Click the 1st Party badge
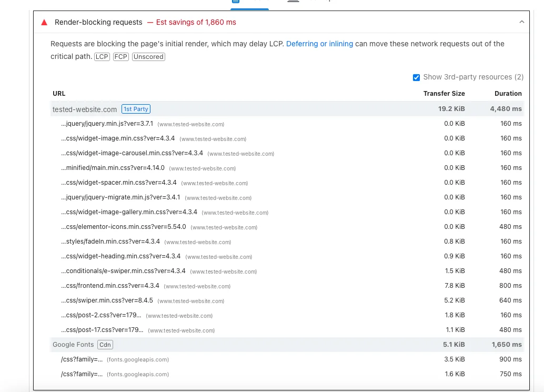 click(x=136, y=109)
